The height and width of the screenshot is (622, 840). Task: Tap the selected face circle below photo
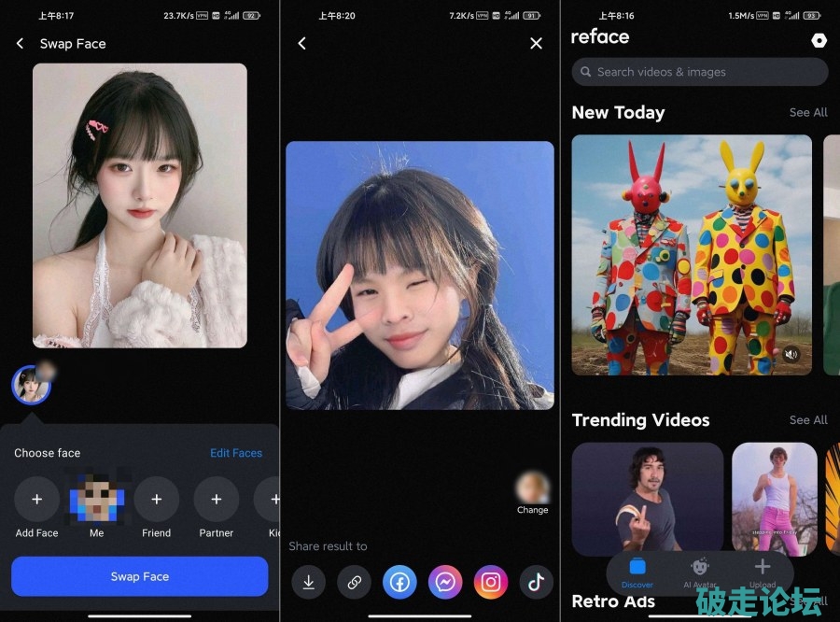click(32, 385)
